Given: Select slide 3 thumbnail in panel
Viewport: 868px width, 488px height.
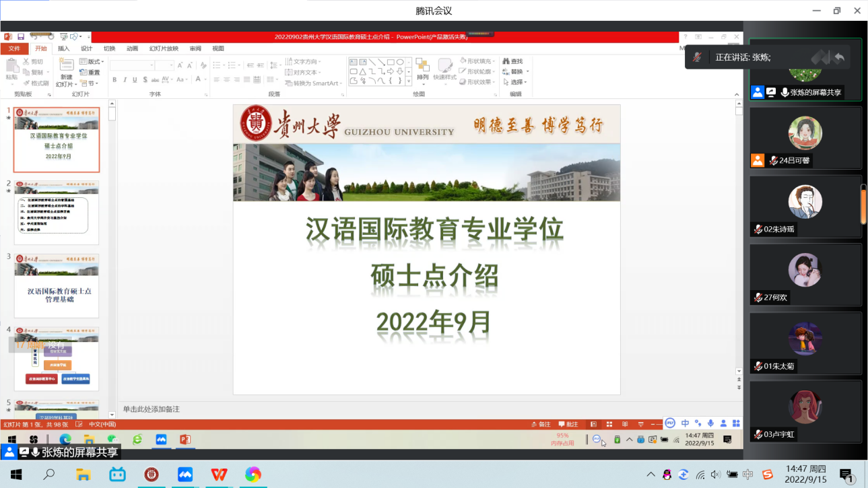Looking at the screenshot, I should click(x=57, y=285).
